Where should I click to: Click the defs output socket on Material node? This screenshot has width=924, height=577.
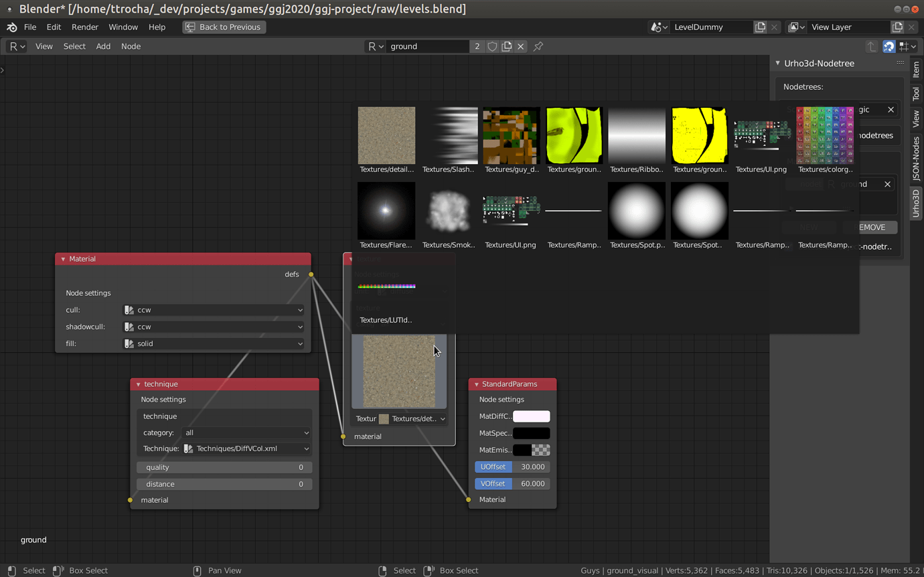click(x=311, y=274)
